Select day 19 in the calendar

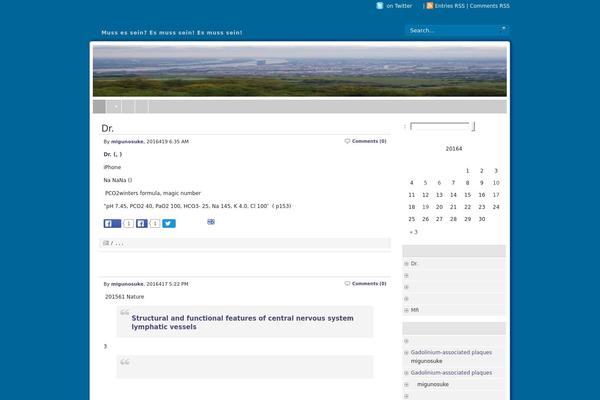coord(426,207)
